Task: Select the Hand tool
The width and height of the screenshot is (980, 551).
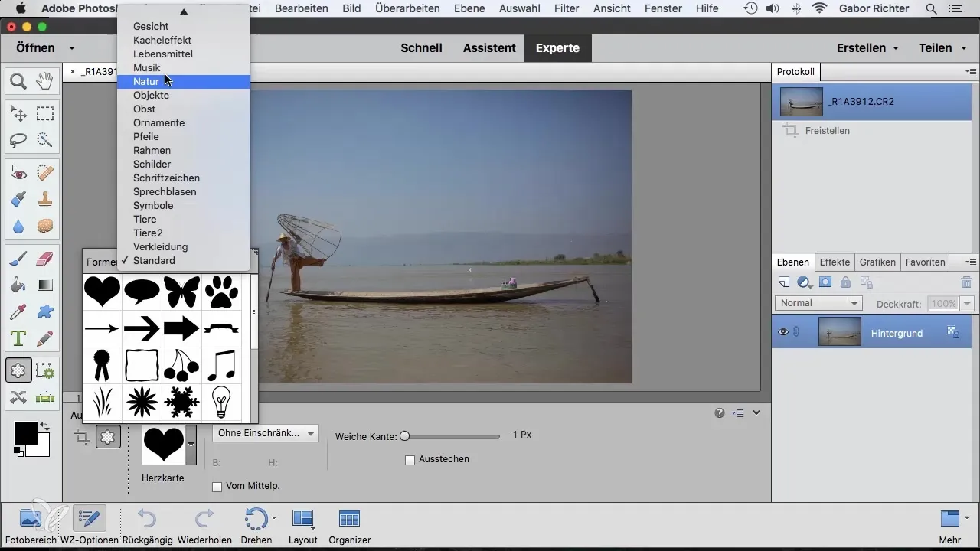Action: click(45, 80)
